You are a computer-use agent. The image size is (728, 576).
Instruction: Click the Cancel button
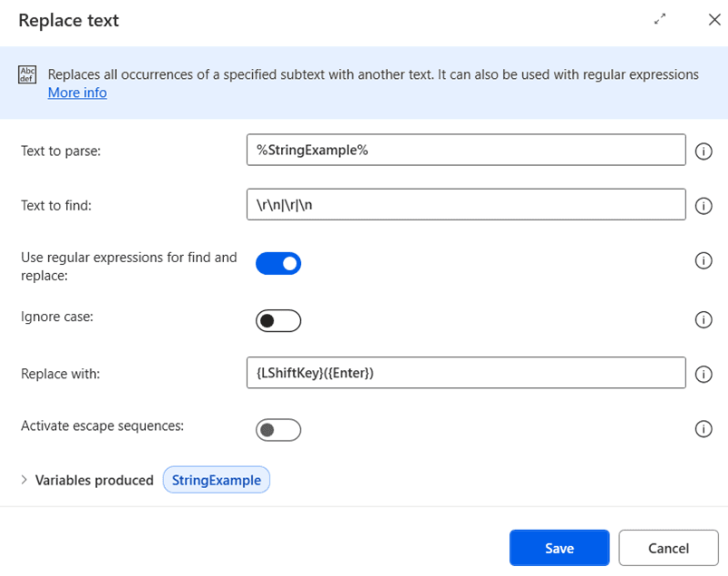(x=668, y=548)
